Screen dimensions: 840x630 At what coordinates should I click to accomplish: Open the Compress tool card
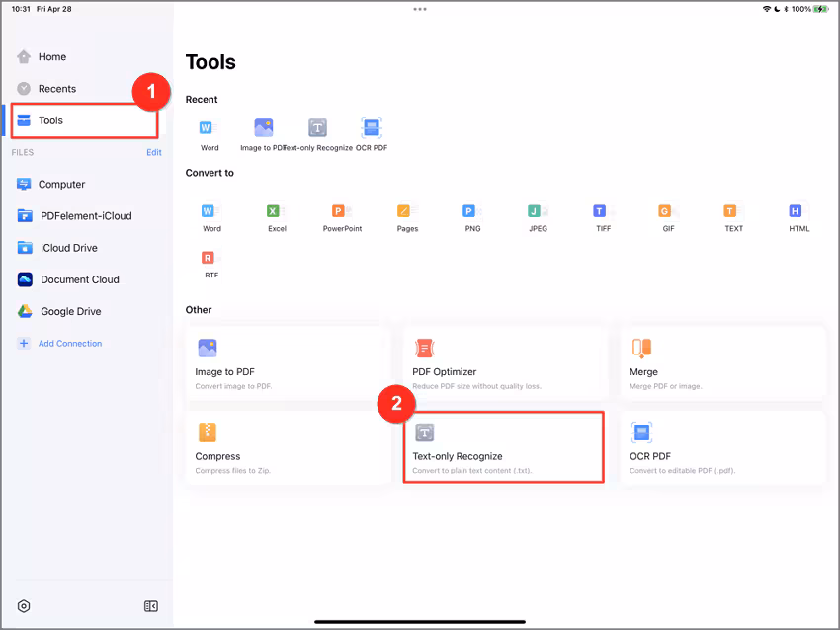tap(289, 447)
